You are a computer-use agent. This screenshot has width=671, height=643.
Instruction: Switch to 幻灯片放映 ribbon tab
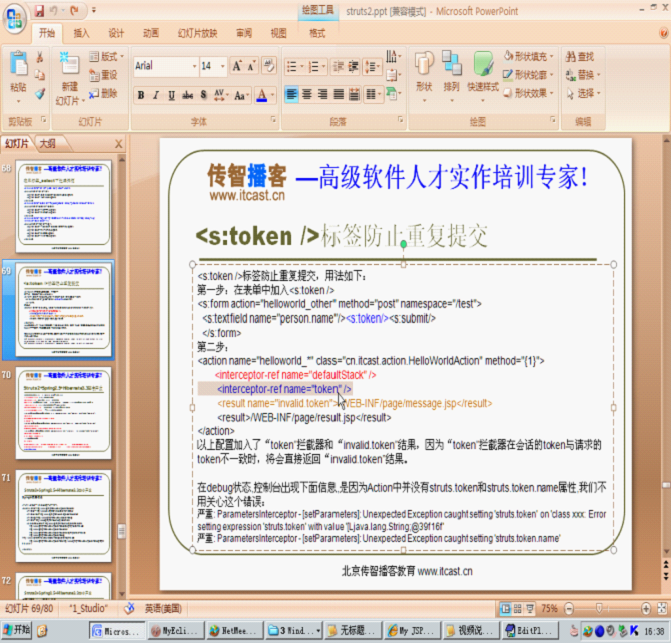(x=197, y=33)
